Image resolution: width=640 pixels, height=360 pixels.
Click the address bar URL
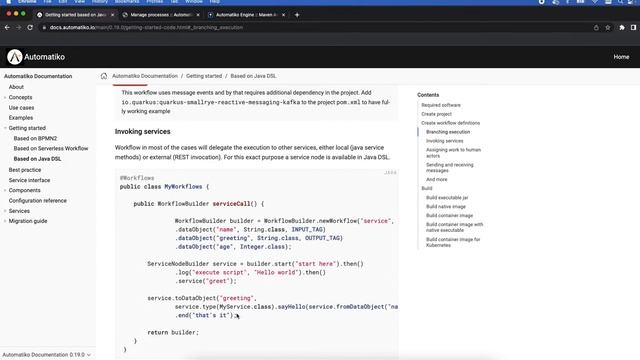pos(146,27)
